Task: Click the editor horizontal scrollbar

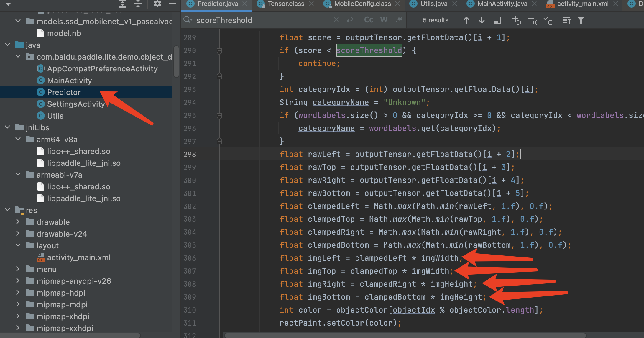Action: click(x=405, y=335)
